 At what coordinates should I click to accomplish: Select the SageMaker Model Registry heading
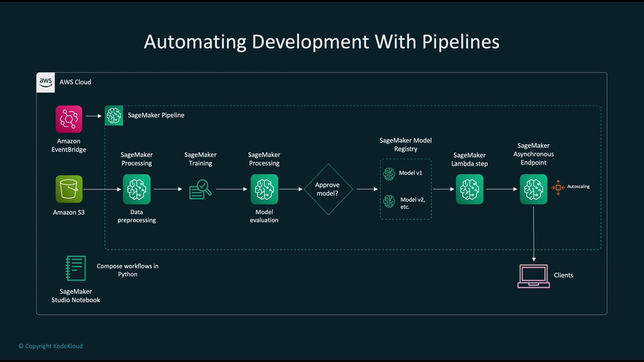406,145
